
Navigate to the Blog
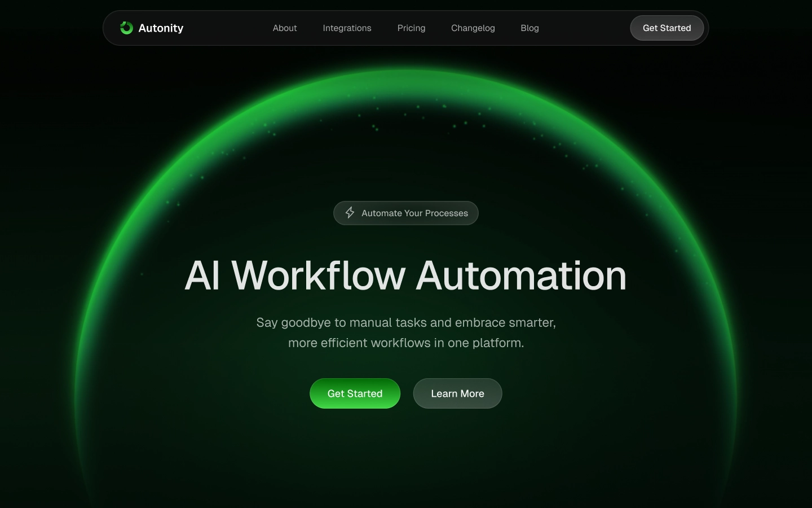coord(529,28)
